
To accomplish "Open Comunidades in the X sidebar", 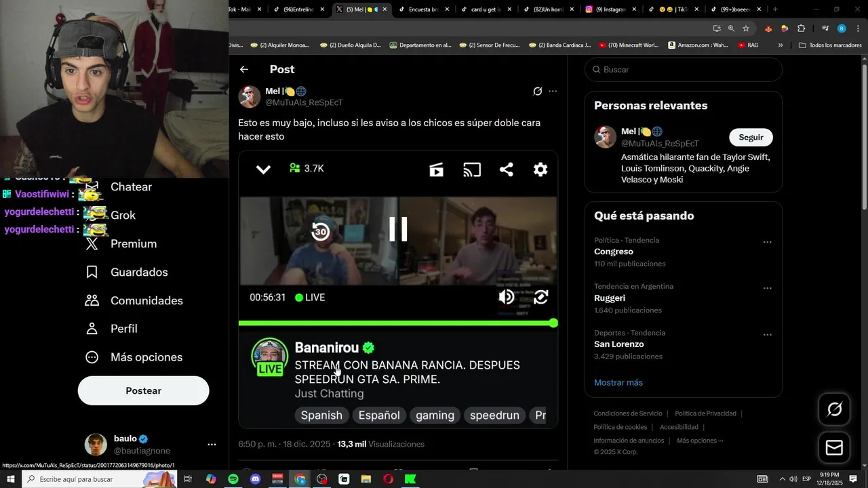I will 134,301.
